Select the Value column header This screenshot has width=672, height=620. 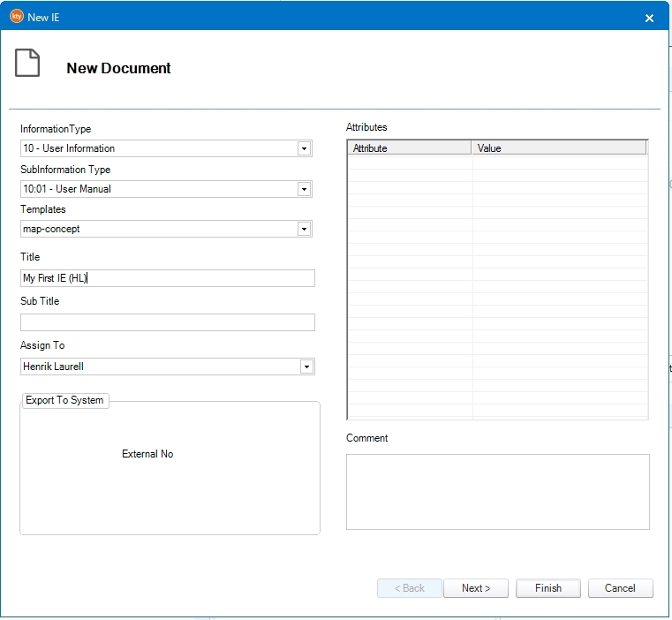point(558,148)
